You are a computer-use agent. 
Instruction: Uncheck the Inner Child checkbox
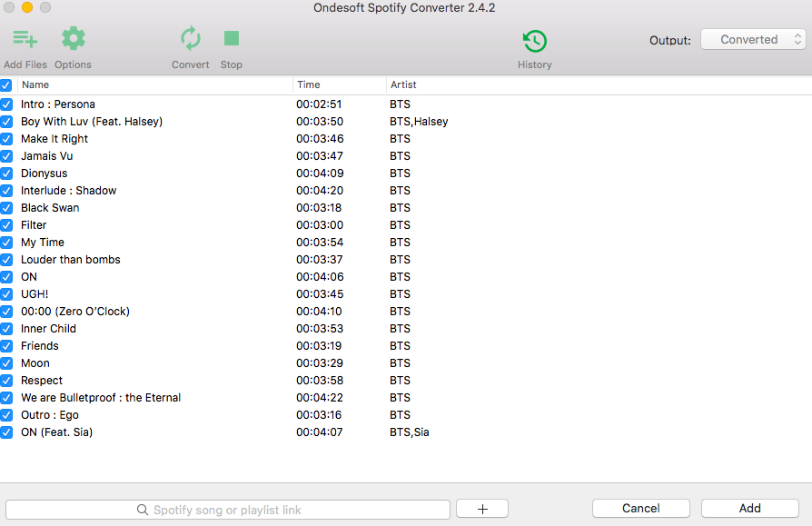click(6, 329)
